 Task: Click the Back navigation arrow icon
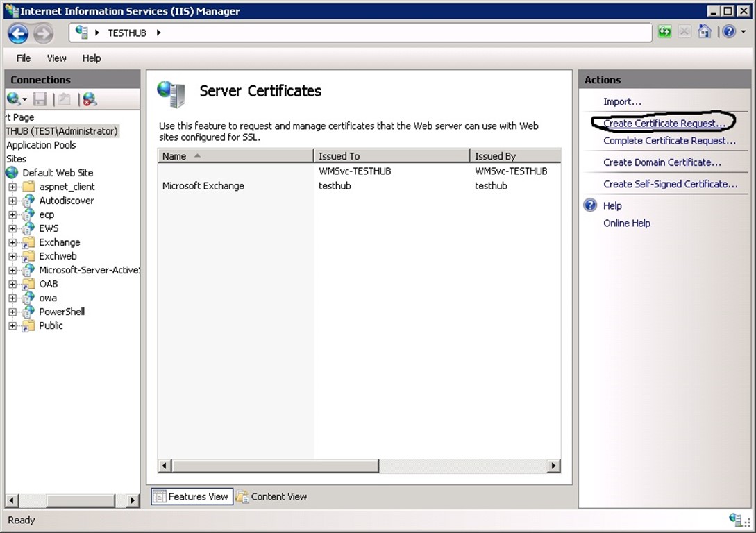tap(18, 33)
